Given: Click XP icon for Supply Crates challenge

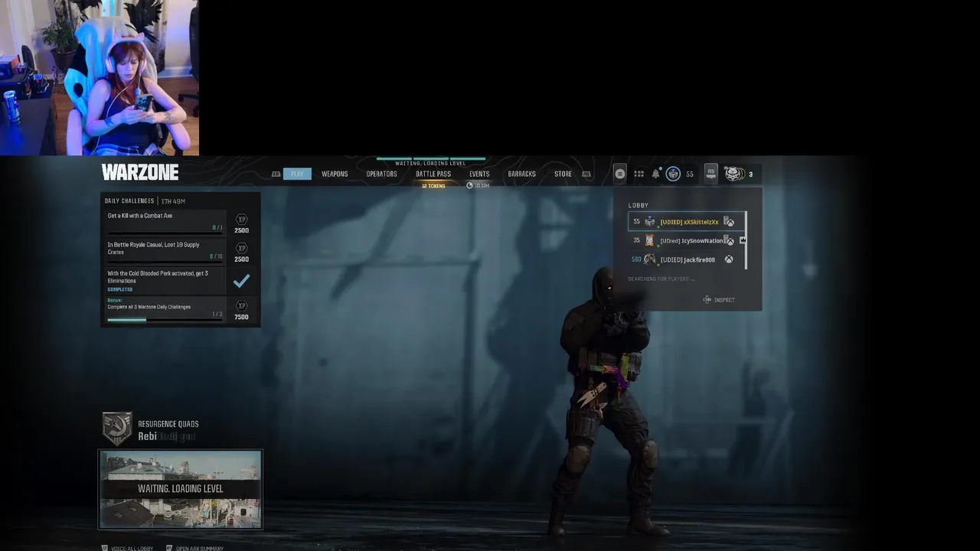Looking at the screenshot, I should [241, 249].
